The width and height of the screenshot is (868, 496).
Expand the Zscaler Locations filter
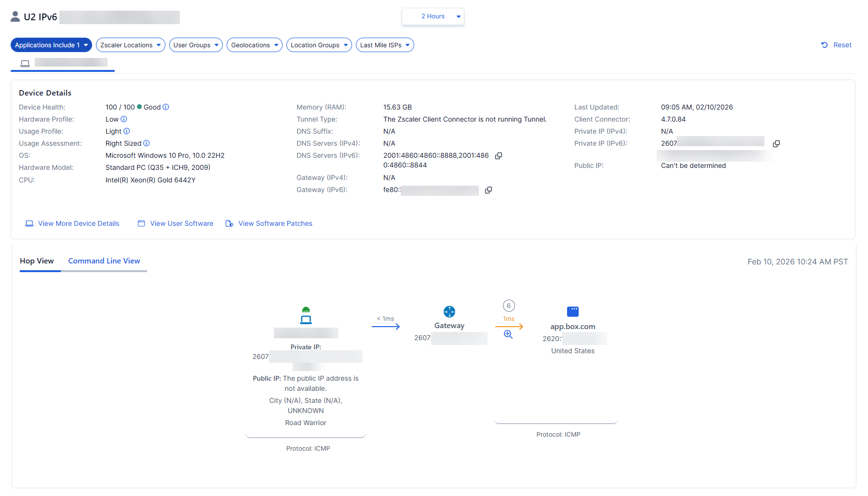pyautogui.click(x=131, y=45)
